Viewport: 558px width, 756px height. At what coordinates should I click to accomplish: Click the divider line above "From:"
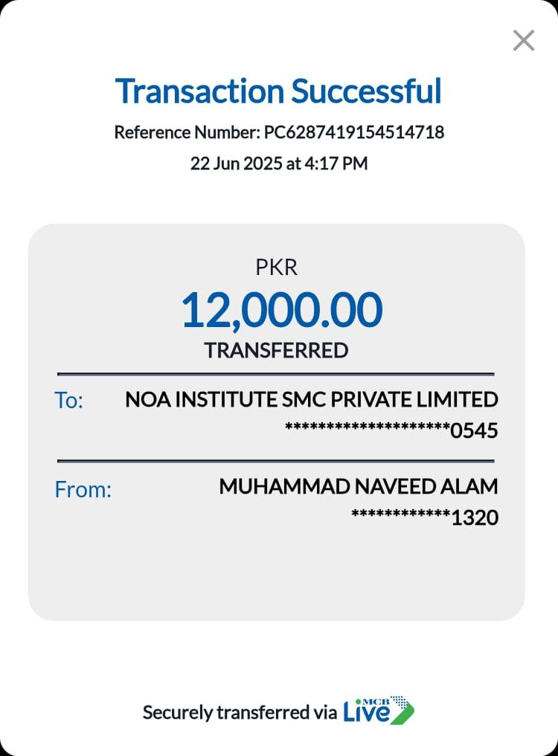[276, 461]
